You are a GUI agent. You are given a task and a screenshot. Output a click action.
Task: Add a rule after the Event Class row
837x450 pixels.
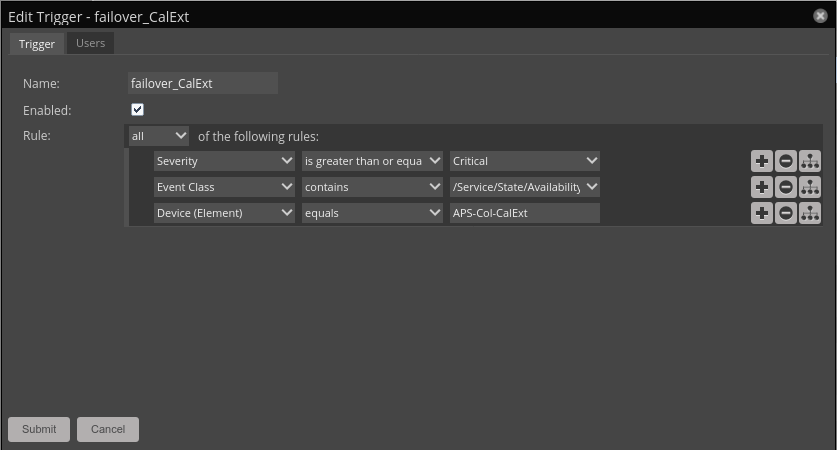761,187
